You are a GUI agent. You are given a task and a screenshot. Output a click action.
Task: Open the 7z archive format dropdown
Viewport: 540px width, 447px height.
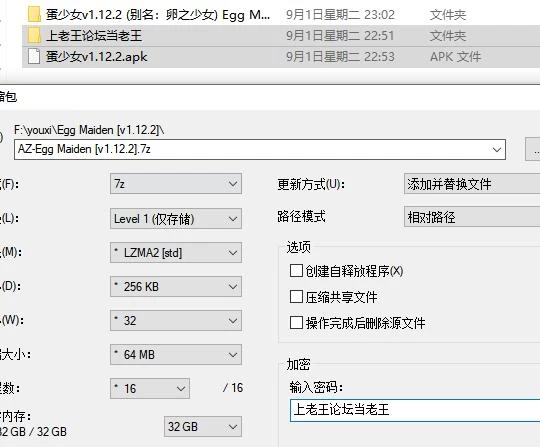click(x=176, y=184)
